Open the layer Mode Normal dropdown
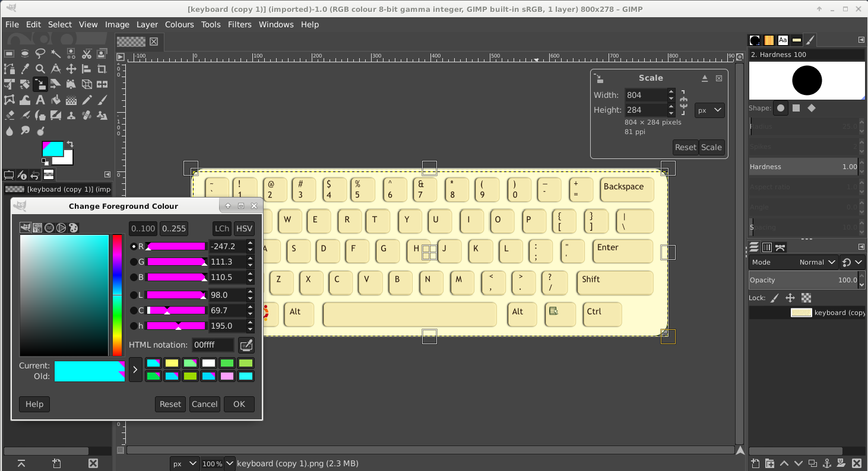 817,262
